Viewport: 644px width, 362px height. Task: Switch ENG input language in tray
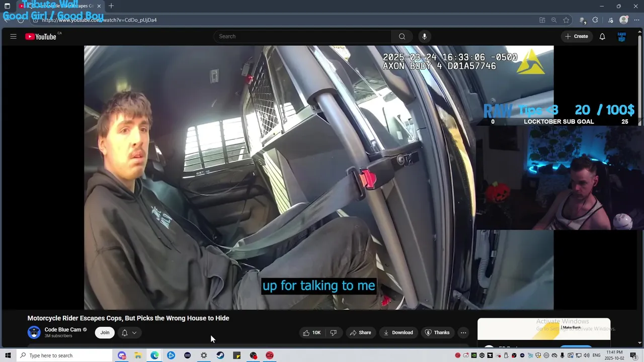click(596, 355)
